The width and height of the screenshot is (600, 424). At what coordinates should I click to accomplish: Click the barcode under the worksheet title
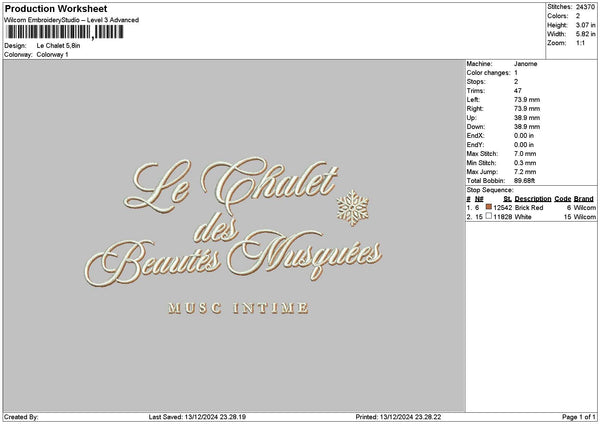(65, 32)
